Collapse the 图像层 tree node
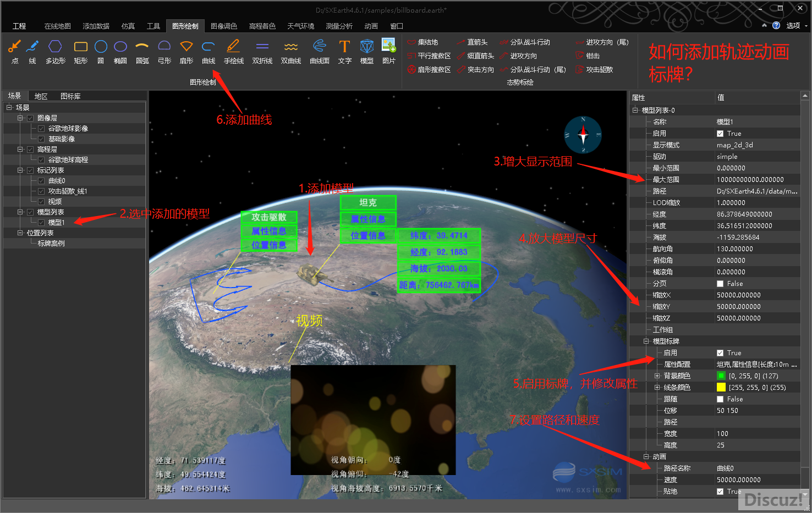This screenshot has height=513, width=812. [20, 118]
